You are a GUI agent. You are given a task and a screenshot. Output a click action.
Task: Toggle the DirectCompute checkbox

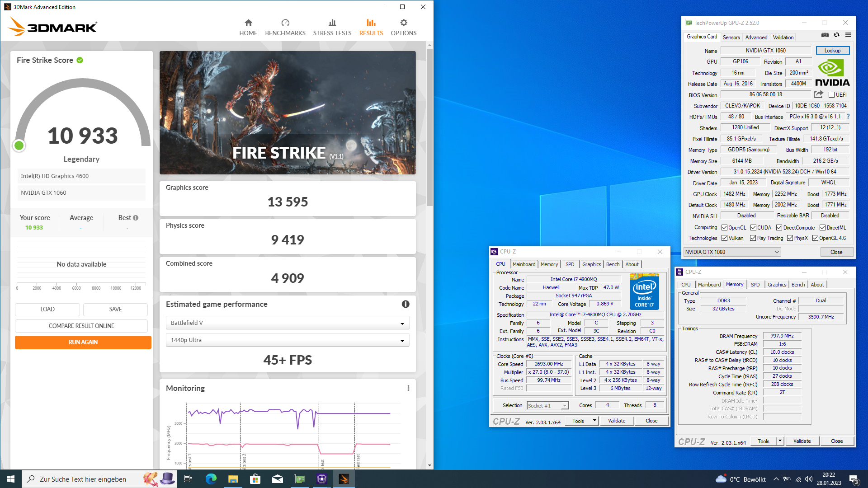779,228
